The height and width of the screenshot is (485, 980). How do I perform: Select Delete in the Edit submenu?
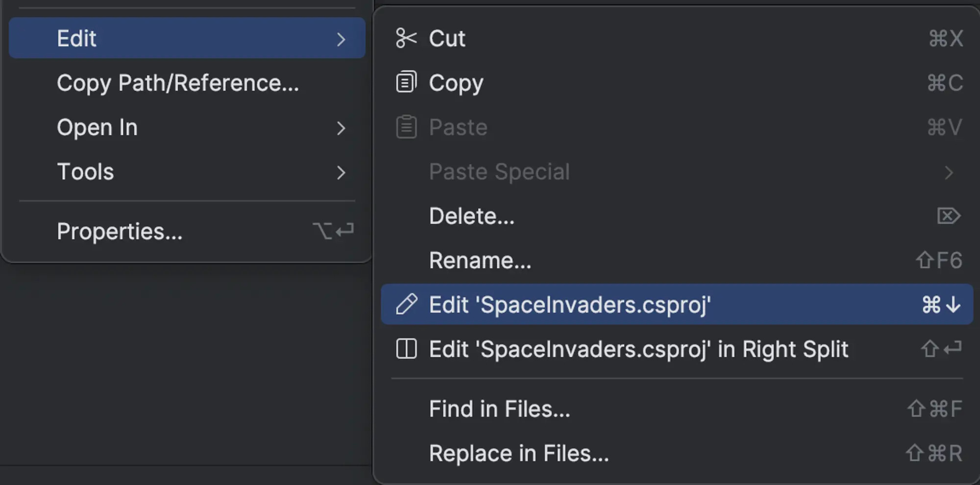pyautogui.click(x=472, y=216)
